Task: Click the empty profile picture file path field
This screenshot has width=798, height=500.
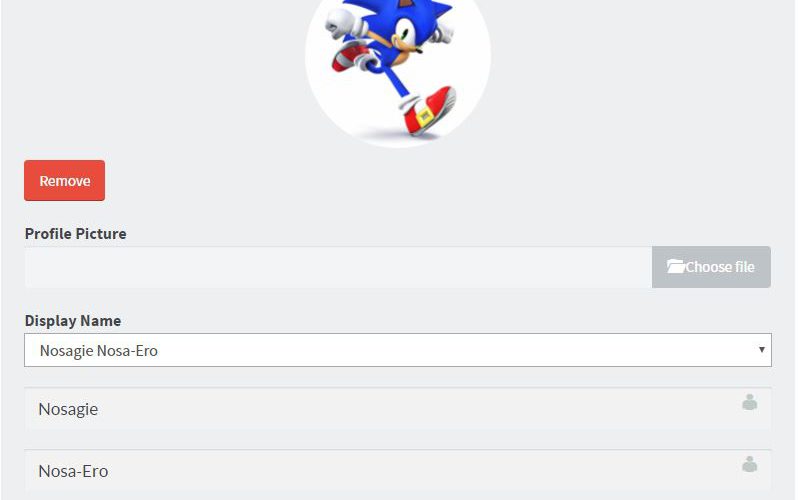Action: click(x=338, y=267)
